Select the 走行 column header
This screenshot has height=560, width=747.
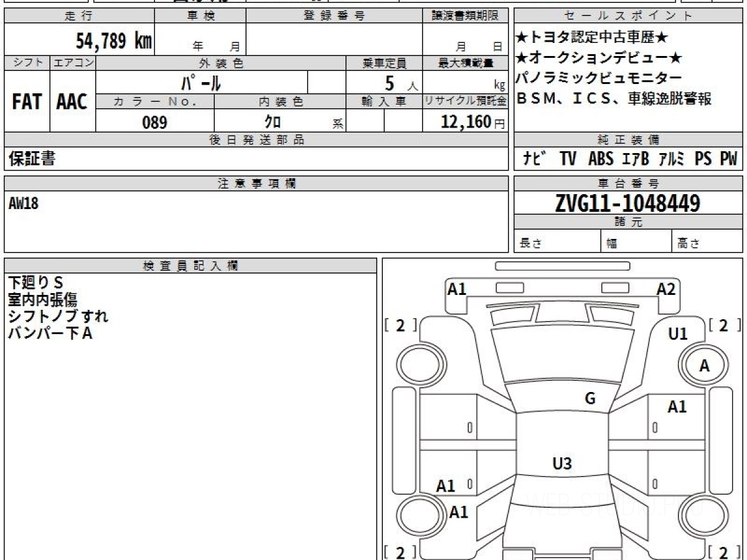tap(79, 16)
